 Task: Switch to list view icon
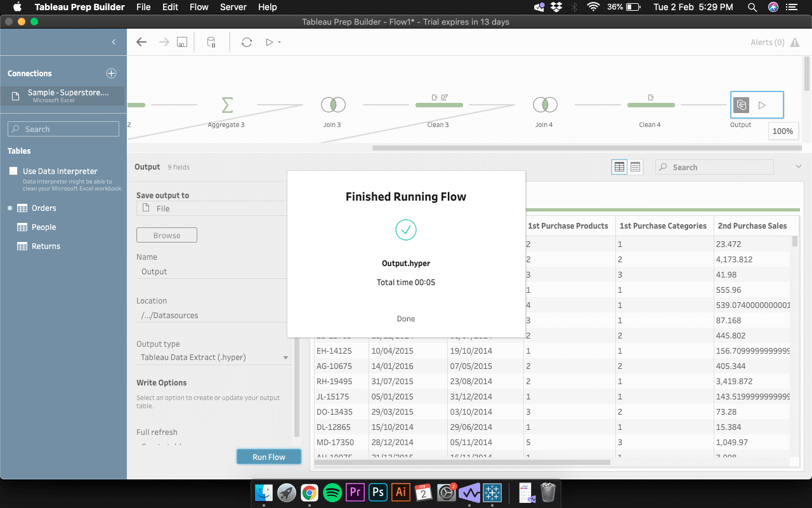coord(635,167)
